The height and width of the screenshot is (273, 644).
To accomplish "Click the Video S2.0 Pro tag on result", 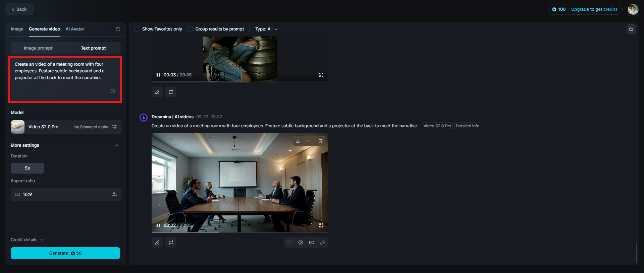I will click(x=437, y=126).
